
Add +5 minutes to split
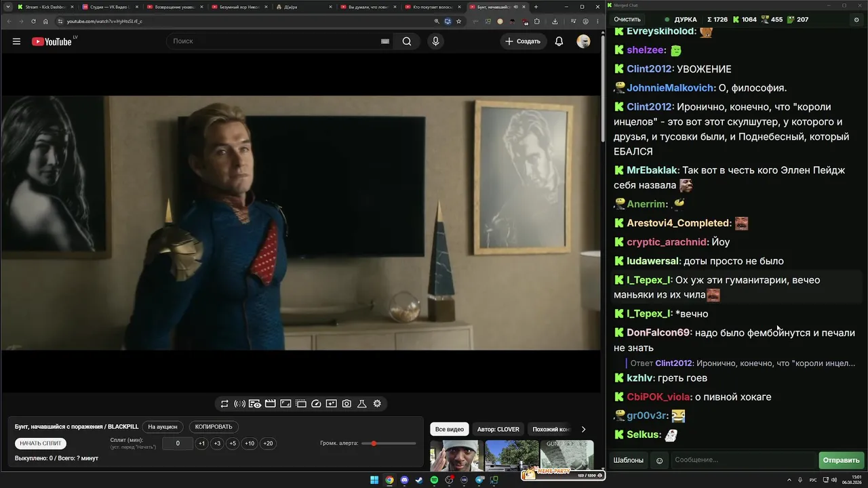click(x=233, y=444)
